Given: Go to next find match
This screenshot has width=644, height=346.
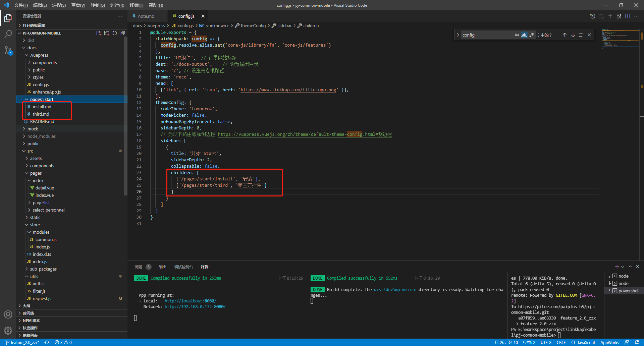Looking at the screenshot, I should tap(573, 35).
